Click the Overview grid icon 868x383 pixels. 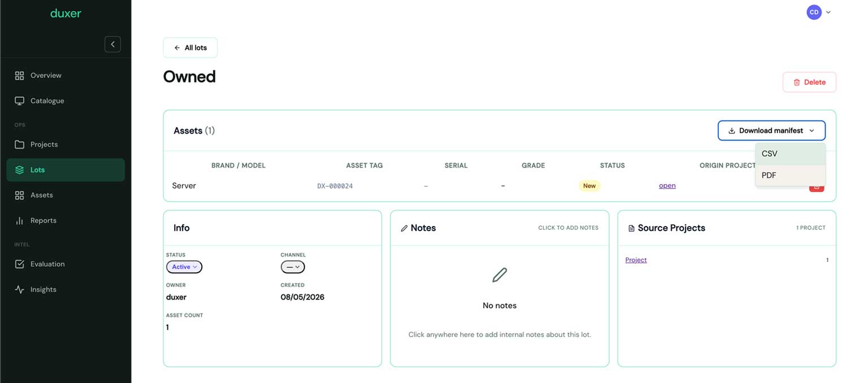point(19,75)
